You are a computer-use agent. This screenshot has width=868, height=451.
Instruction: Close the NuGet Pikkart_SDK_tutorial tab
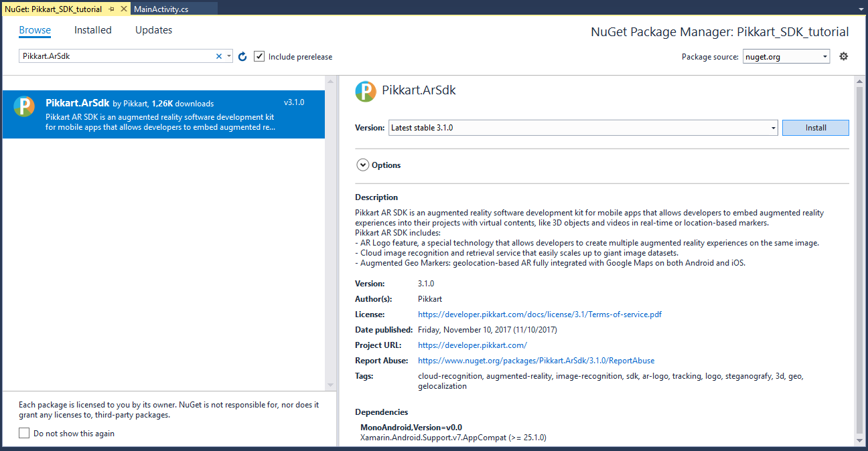[123, 9]
